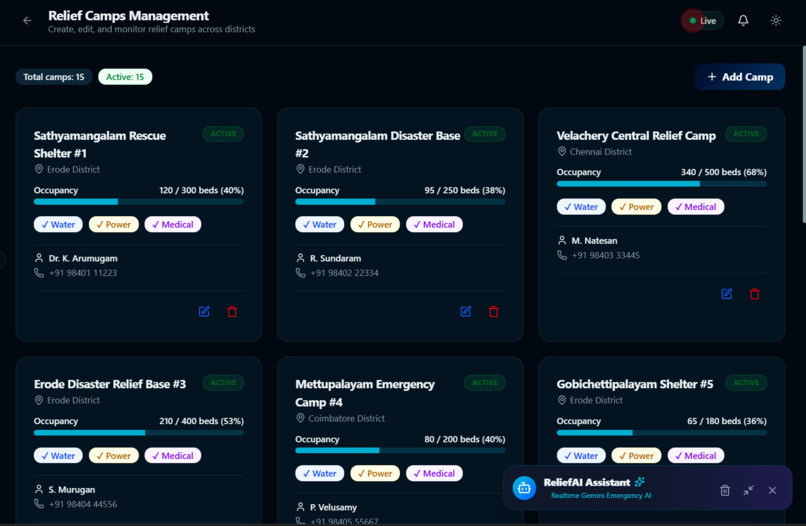
Task: Click the Total camps: 15 badge
Action: pos(53,77)
